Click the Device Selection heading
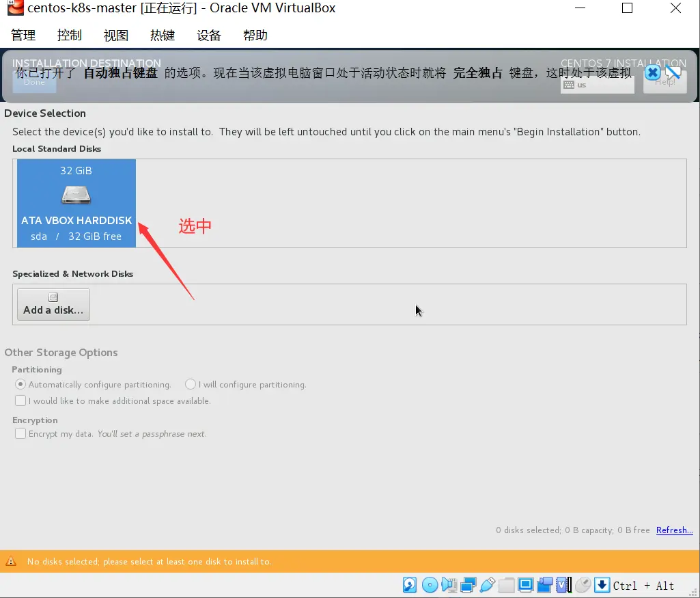Viewport: 700px width, 598px height. (45, 113)
